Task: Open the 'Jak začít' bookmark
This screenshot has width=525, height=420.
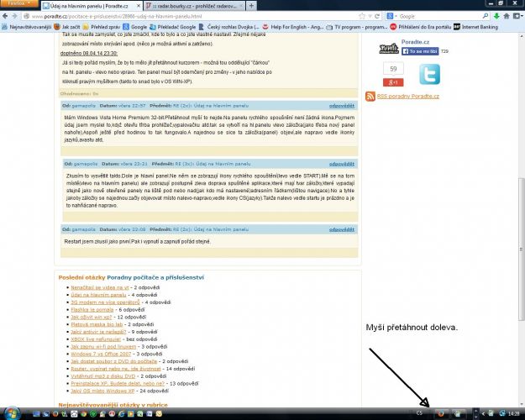Action: 67,27
